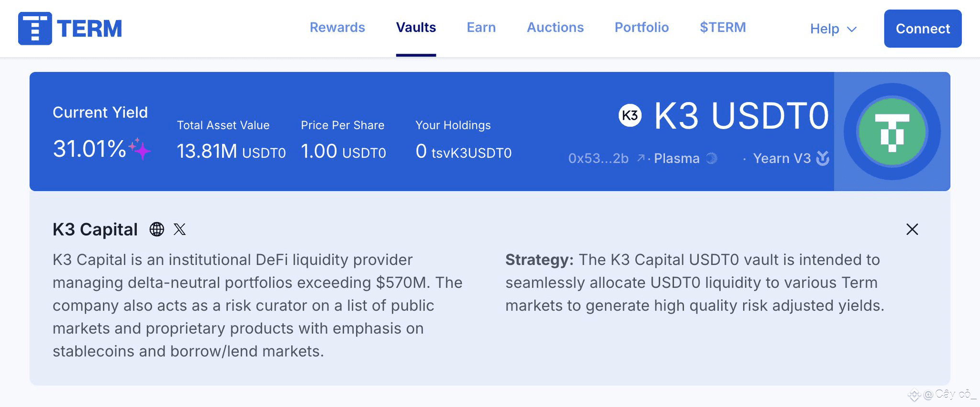
Task: Open the Auctions page
Action: (555, 27)
